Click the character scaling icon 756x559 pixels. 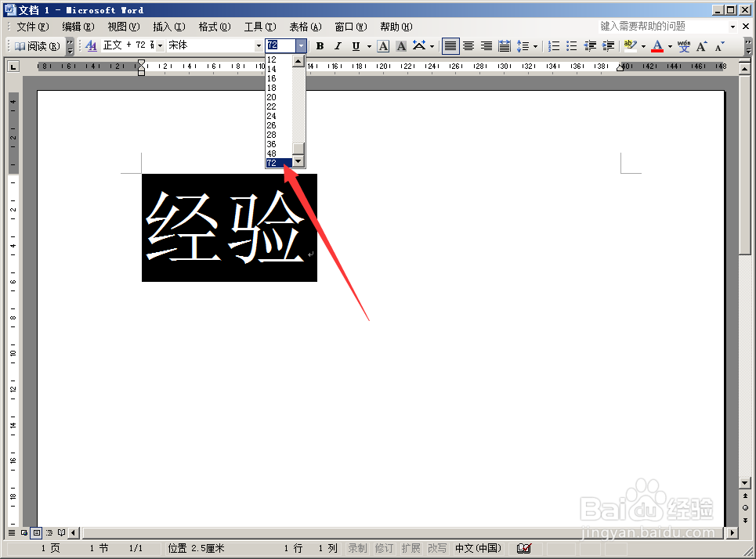tap(419, 46)
